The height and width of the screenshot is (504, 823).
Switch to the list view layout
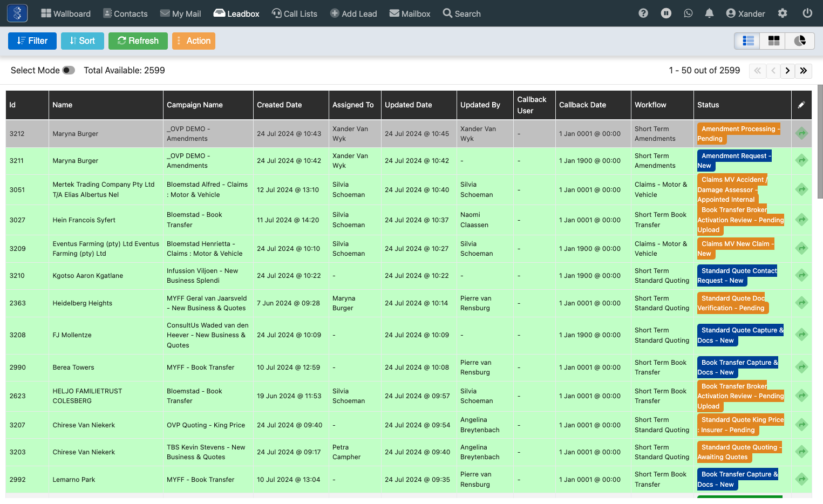(748, 41)
